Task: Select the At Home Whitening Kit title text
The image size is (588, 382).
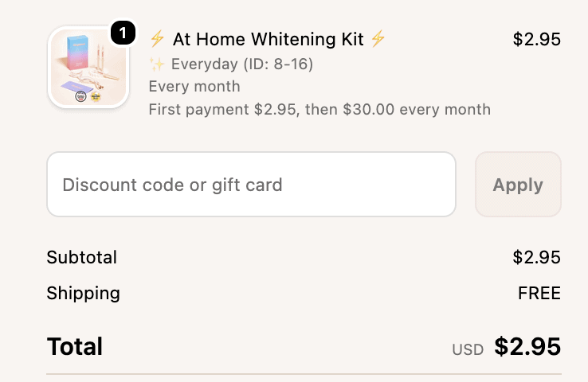Action: click(267, 39)
